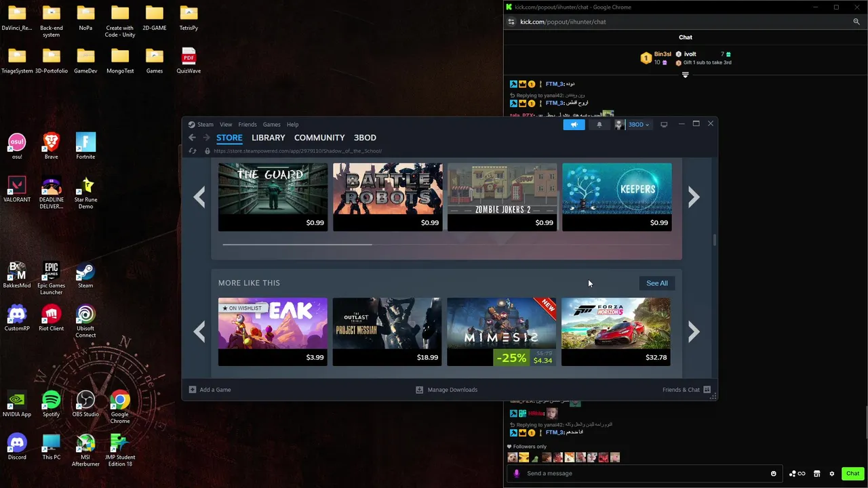Open MSI Afterburner shortcut
Image resolution: width=868 pixels, height=488 pixels.
click(x=85, y=450)
